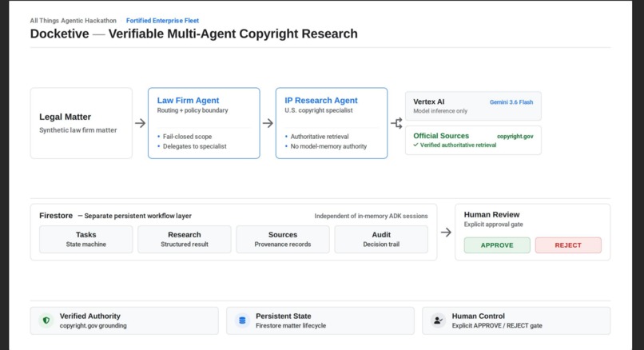
Task: Click the Explicit approval gate text
Action: (493, 225)
